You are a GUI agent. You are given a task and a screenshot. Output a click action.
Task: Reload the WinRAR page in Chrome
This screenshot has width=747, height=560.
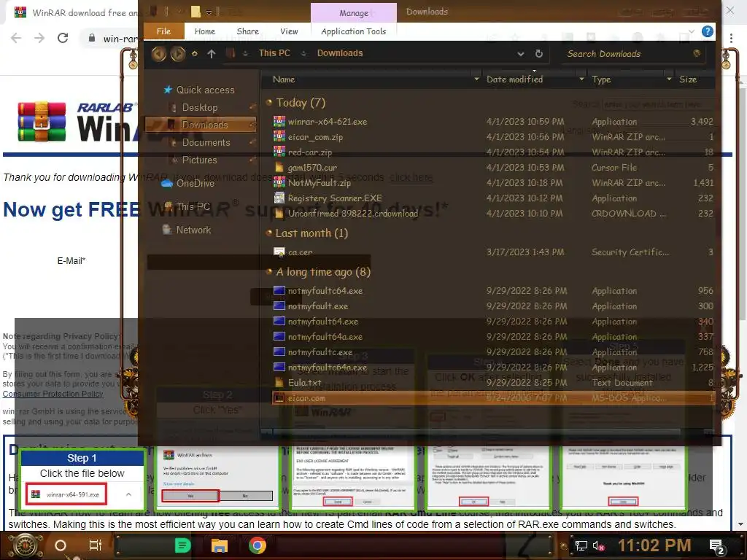[x=63, y=38]
